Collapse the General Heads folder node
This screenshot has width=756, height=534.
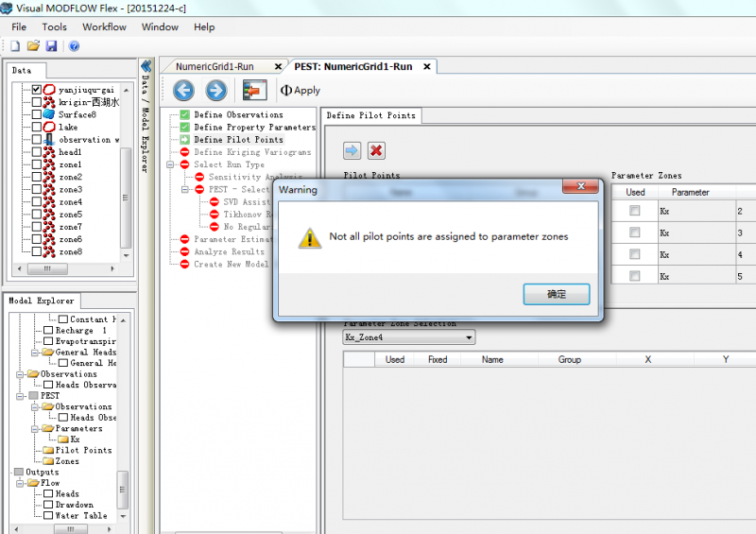(35, 353)
